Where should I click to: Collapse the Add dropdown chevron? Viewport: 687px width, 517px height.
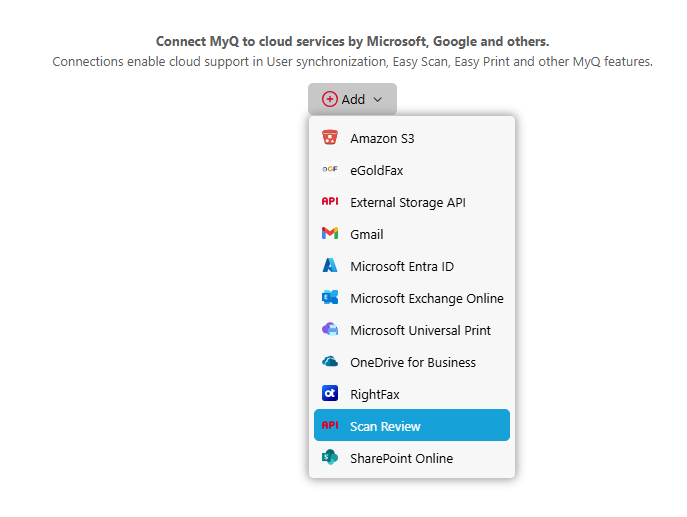378,99
